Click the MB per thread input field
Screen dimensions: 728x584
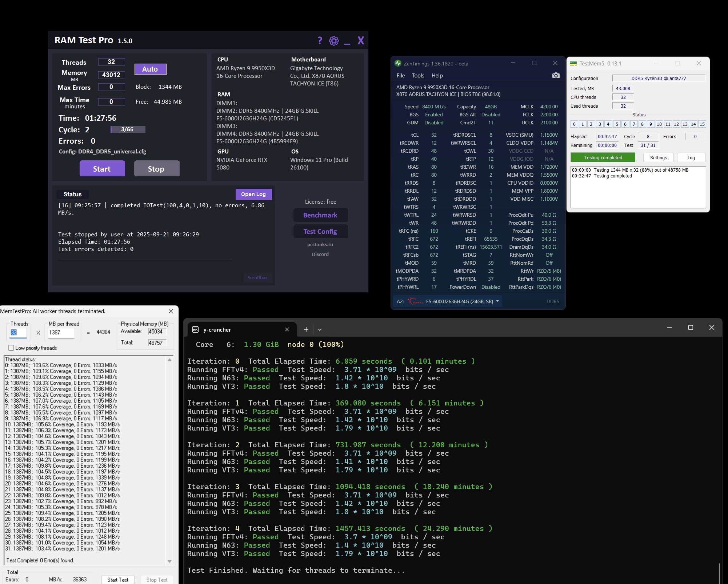pyautogui.click(x=61, y=332)
